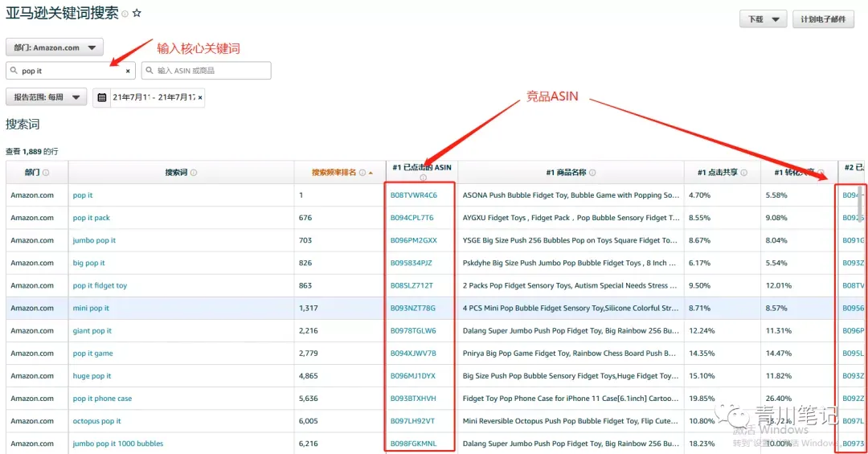
Task: Click the 'pop it phone case' term
Action: click(102, 398)
